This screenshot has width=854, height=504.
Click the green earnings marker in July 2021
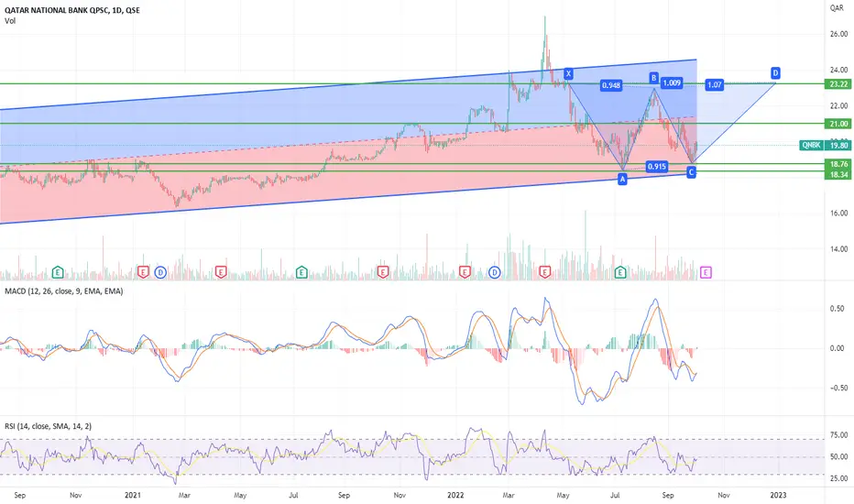coord(301,272)
